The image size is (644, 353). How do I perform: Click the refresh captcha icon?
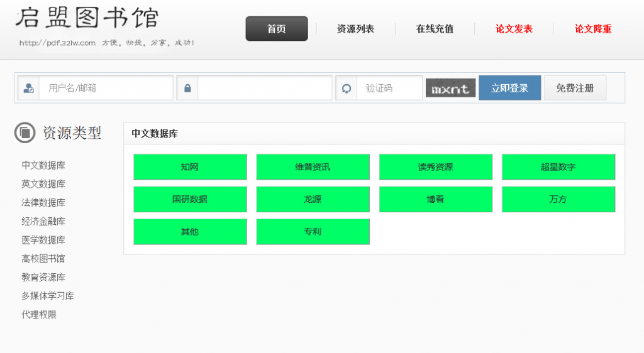tap(347, 88)
